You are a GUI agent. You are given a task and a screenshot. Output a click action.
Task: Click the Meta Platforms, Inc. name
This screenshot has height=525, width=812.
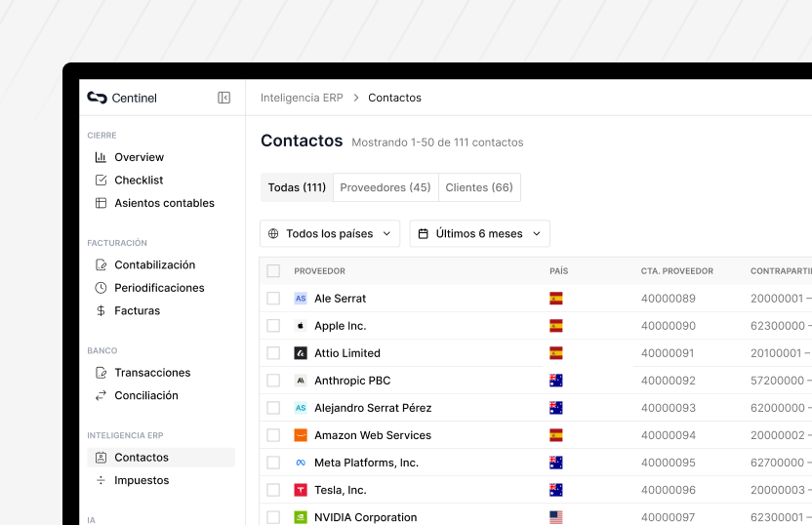pyautogui.click(x=366, y=463)
